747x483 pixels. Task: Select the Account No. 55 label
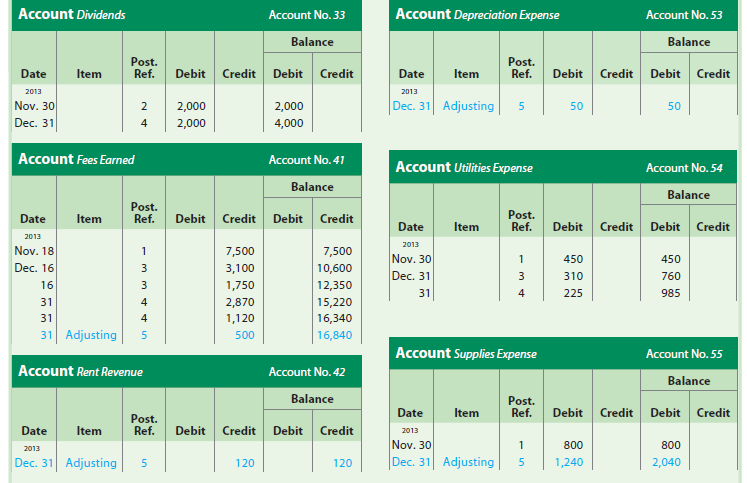[684, 354]
